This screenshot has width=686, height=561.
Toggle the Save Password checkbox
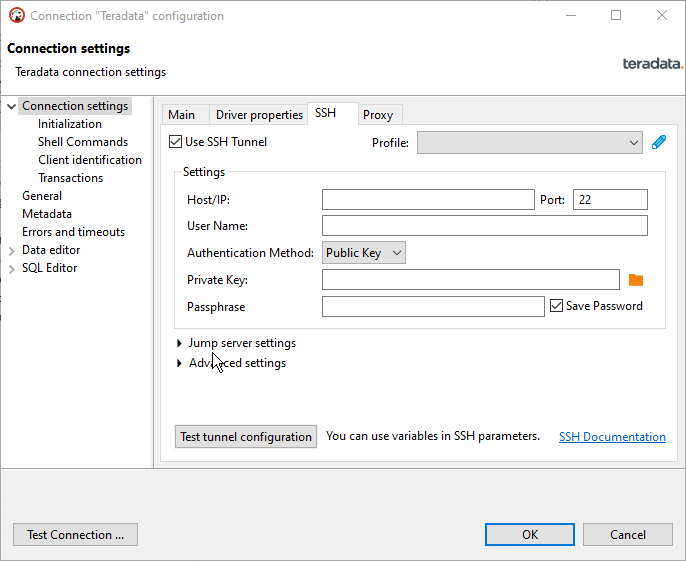(x=556, y=305)
